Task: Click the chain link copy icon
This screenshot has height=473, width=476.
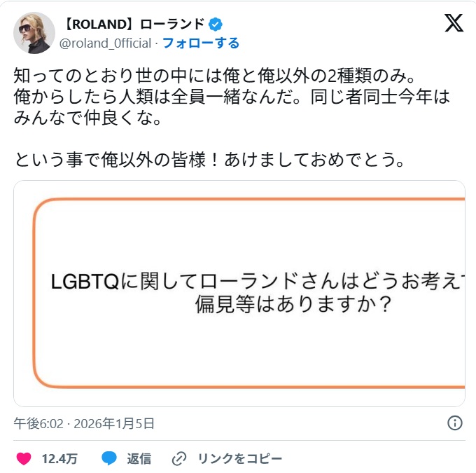Action: tap(179, 459)
